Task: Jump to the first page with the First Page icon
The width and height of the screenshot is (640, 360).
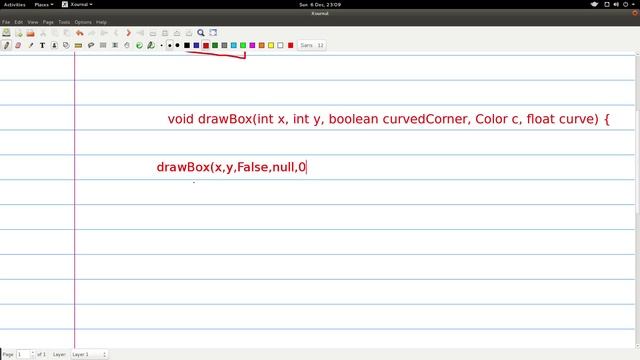Action: click(104, 33)
